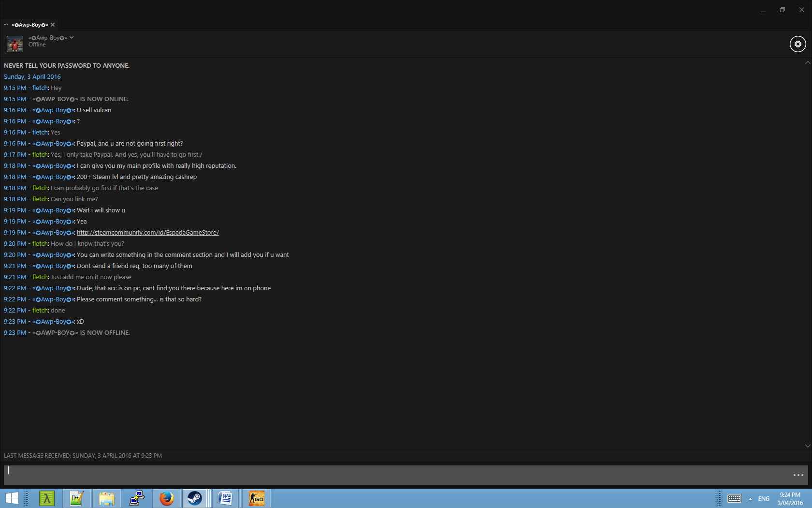Open the EspadaGameStore profile link
This screenshot has width=812, height=508.
pyautogui.click(x=147, y=233)
